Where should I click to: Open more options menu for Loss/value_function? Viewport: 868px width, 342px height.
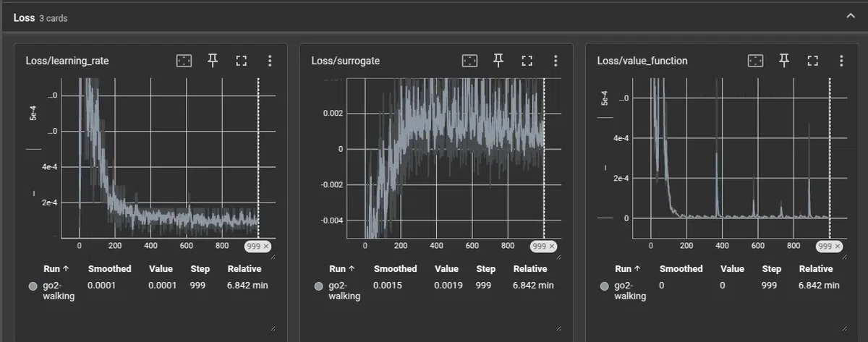(x=841, y=61)
